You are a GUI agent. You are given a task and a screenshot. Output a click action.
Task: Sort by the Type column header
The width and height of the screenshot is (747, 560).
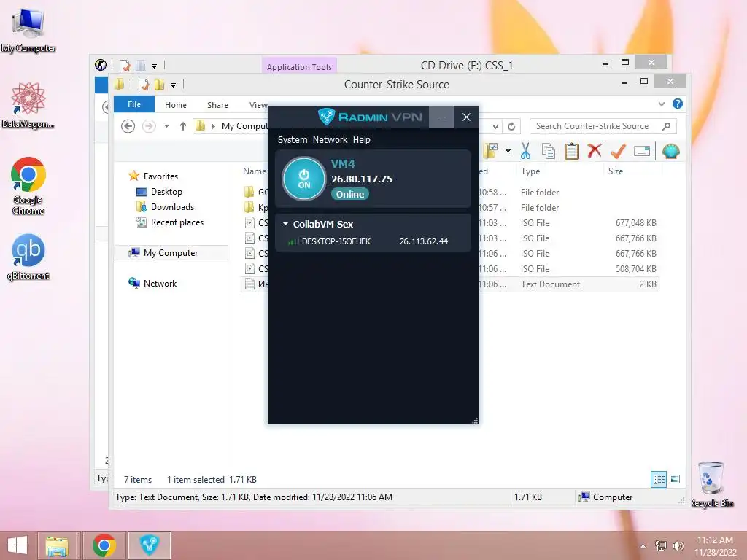[x=530, y=171]
